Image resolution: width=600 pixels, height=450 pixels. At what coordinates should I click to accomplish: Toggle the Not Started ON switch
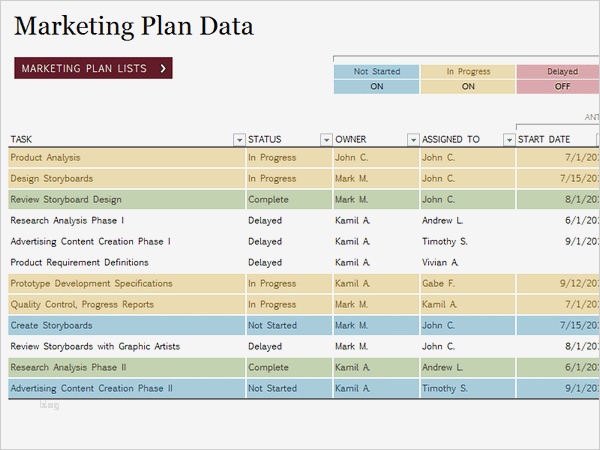point(376,87)
